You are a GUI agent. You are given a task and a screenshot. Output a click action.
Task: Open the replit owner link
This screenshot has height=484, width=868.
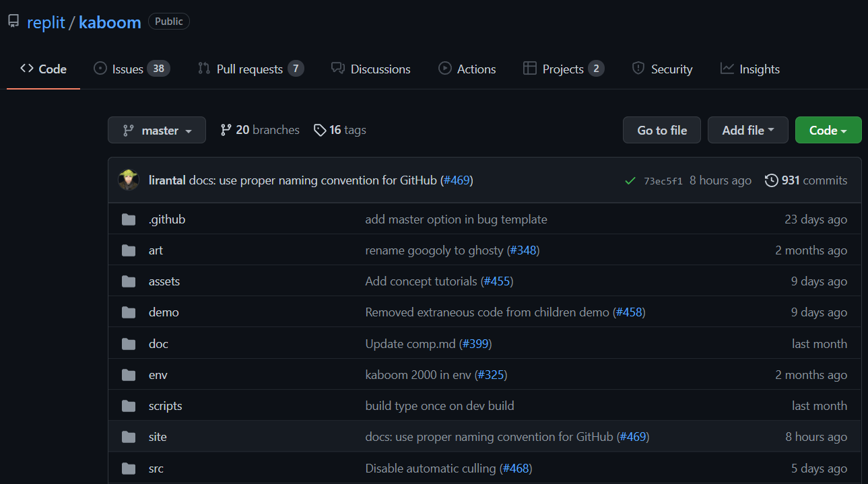pos(46,22)
